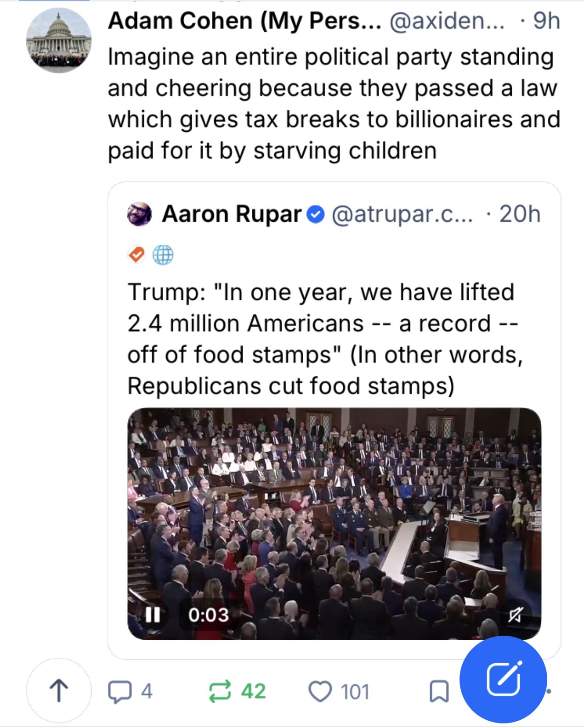This screenshot has width=584, height=728.
Task: Toggle repost on the post with 42 reposts
Action: click(221, 692)
